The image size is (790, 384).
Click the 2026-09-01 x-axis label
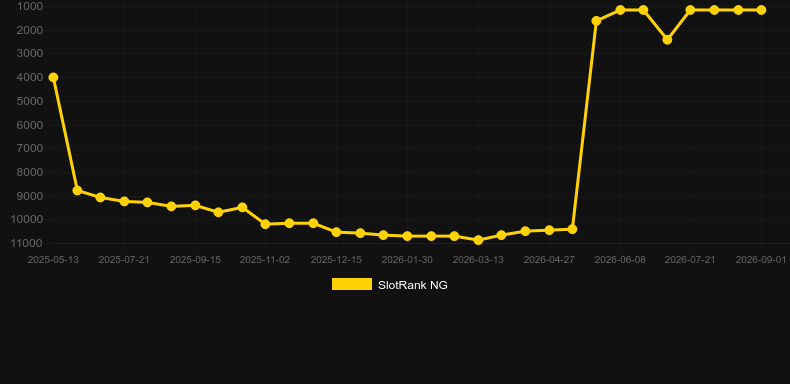point(761,260)
